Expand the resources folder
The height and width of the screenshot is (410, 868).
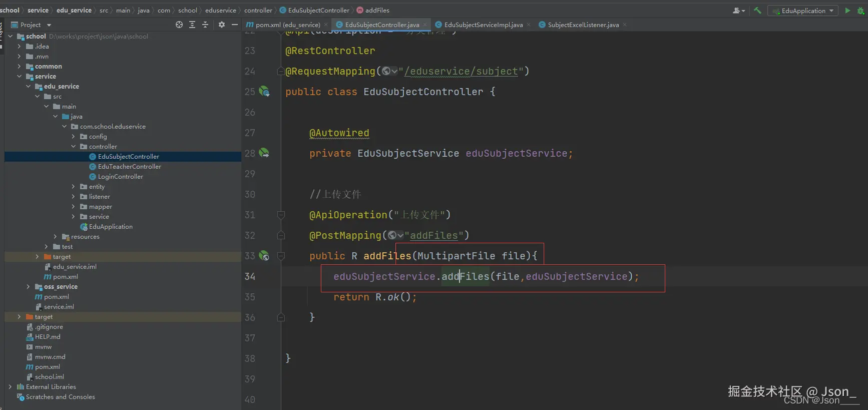pos(56,236)
